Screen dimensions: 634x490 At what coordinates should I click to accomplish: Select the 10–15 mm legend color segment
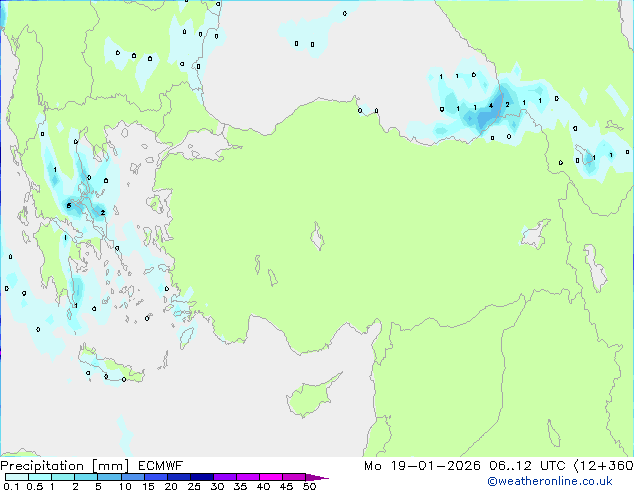133,477
